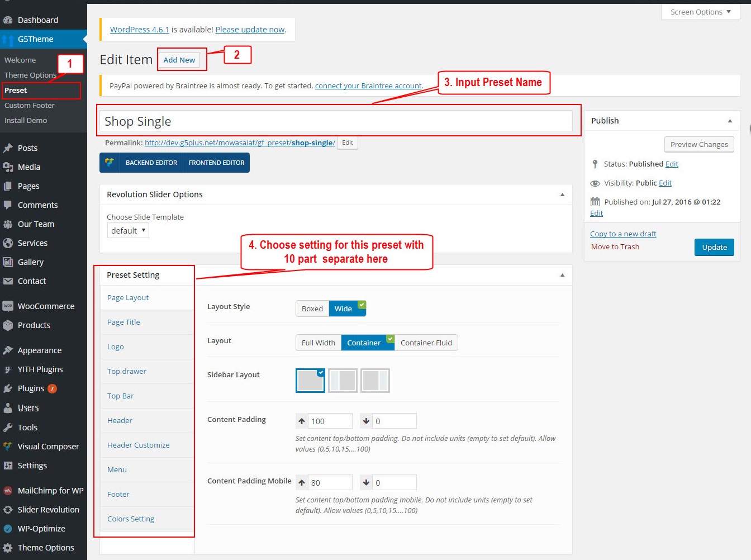Image resolution: width=751 pixels, height=560 pixels.
Task: Click the Tools wrench icon
Action: pyautogui.click(x=8, y=428)
